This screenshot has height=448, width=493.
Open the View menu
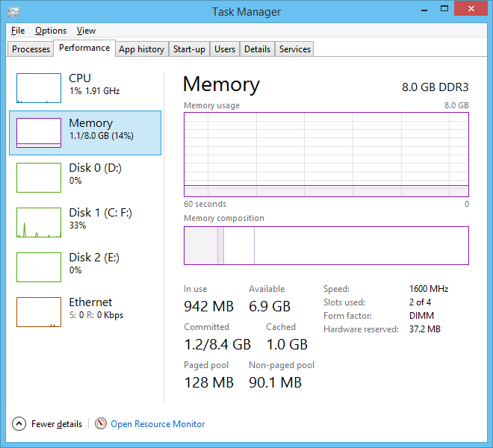tap(86, 31)
